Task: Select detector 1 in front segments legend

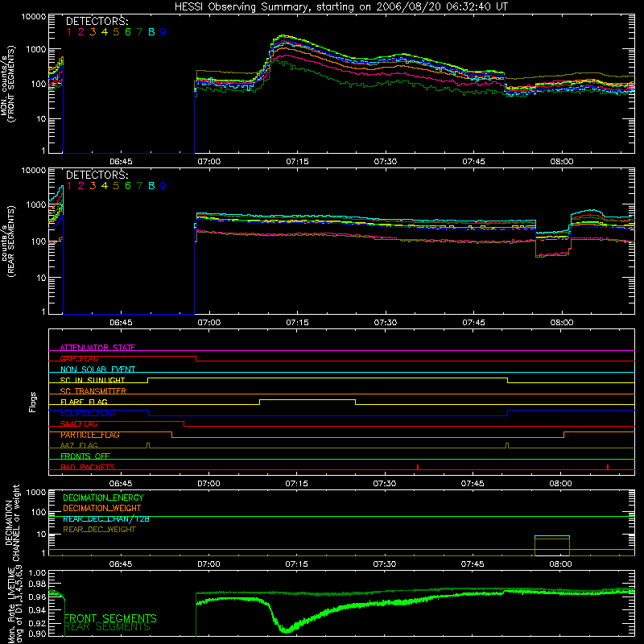Action: coord(69,32)
